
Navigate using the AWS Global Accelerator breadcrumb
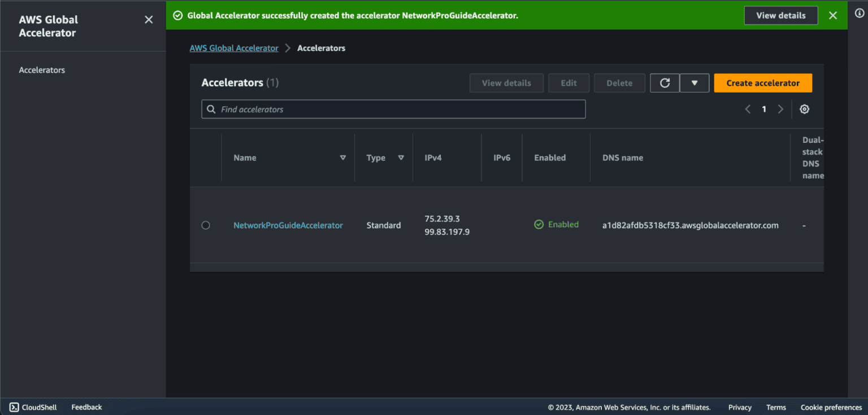pyautogui.click(x=234, y=48)
